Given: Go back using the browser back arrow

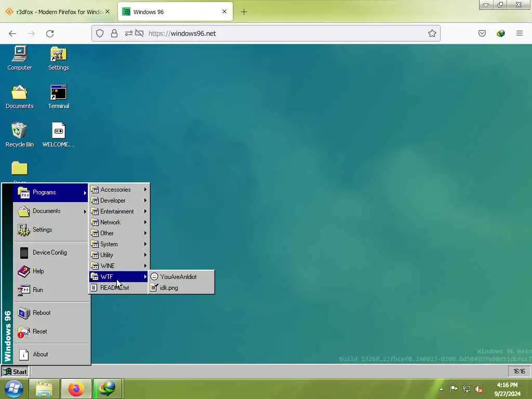Looking at the screenshot, I should coord(12,34).
